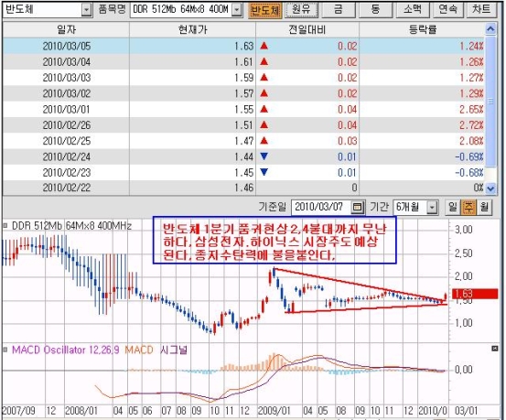Select the 2010/03/04 table row
Image resolution: width=506 pixels, height=420 pixels.
click(x=243, y=61)
